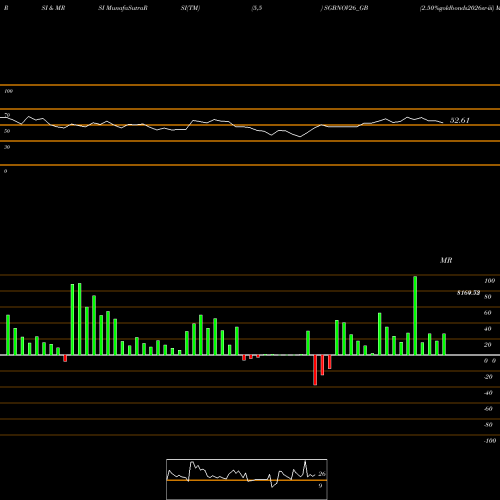Click the MR axis label 80
This screenshot has height=500, width=500.
[x=488, y=297]
